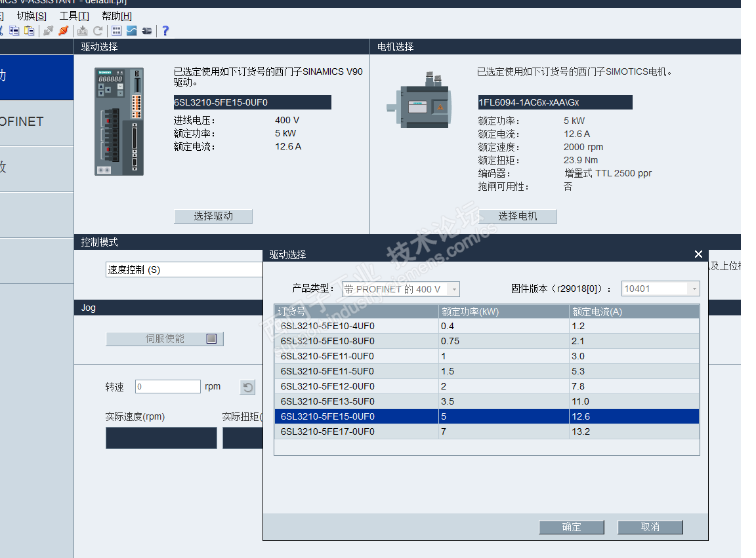Open the 固件版本 10401 dropdown

pos(661,289)
